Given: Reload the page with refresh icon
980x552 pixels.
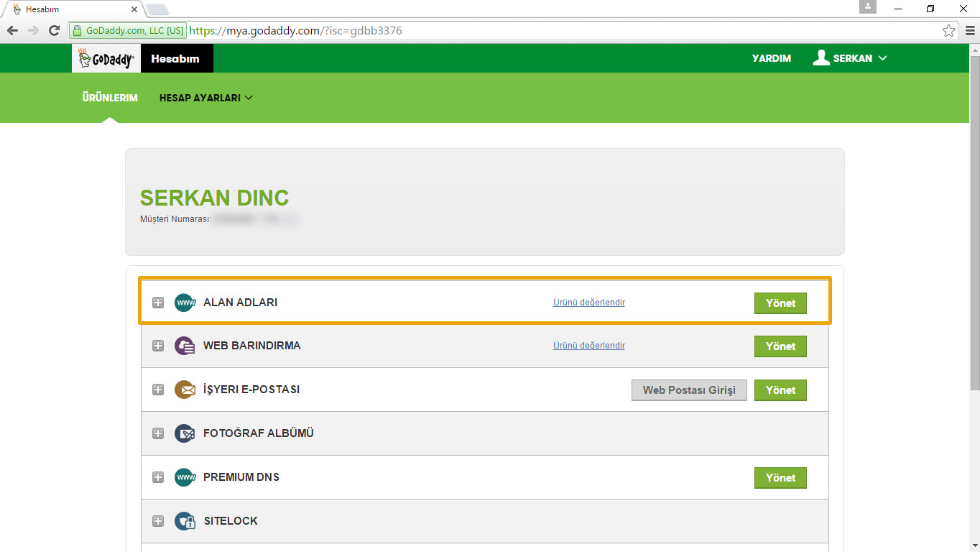Looking at the screenshot, I should tap(54, 30).
